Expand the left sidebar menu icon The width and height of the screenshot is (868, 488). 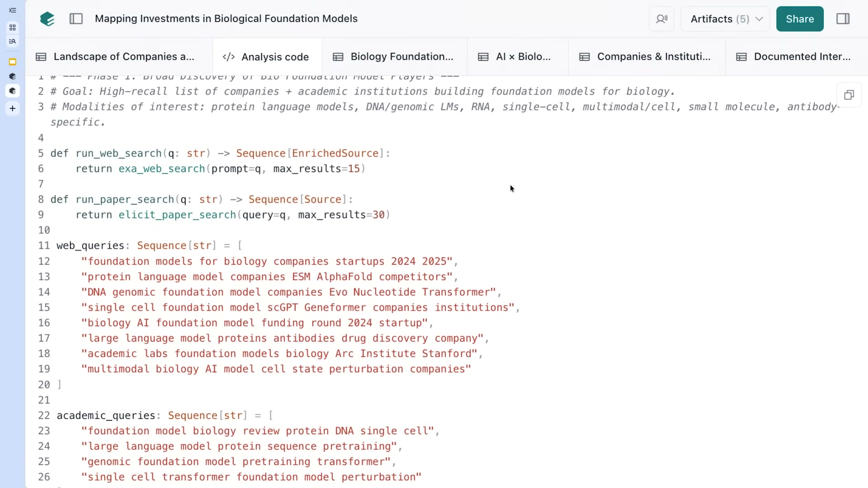13,10
